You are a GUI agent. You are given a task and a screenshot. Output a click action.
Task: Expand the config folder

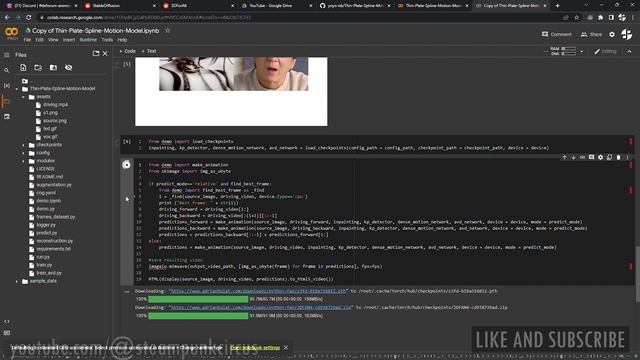(x=23, y=153)
